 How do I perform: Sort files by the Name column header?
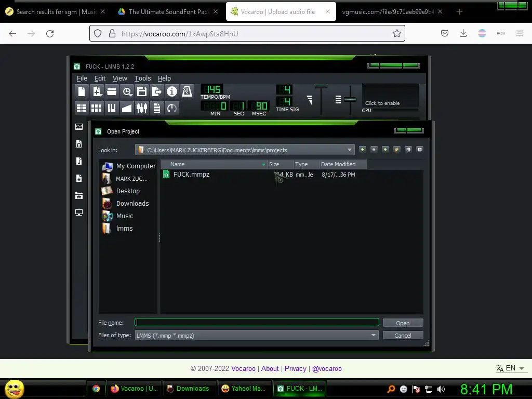214,164
